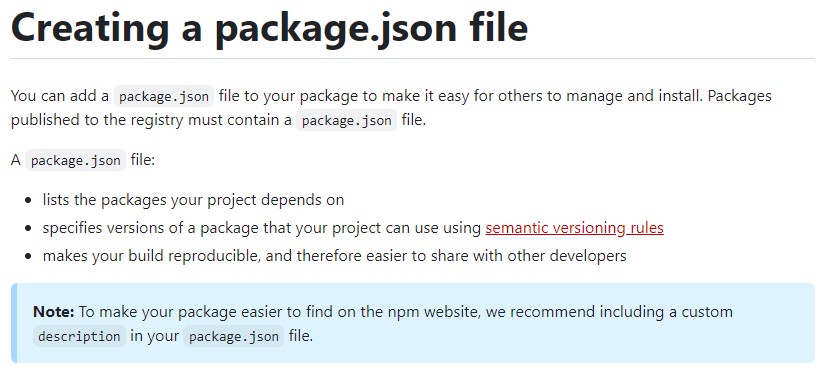Click the bullet dot before "specifies versions"
This screenshot has width=826, height=371.
29,229
